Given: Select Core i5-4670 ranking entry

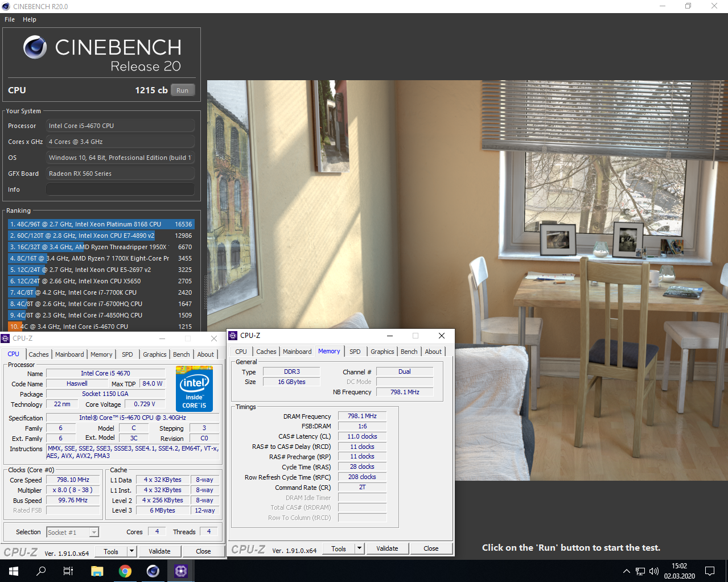Looking at the screenshot, I should tap(101, 327).
